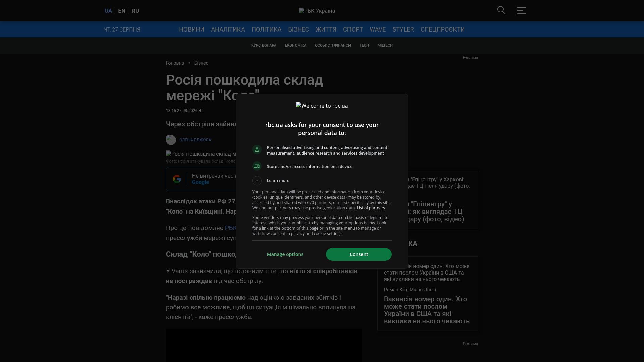Open КУРС ДОЛАРА submenu link
The image size is (644, 362).
coord(264,45)
